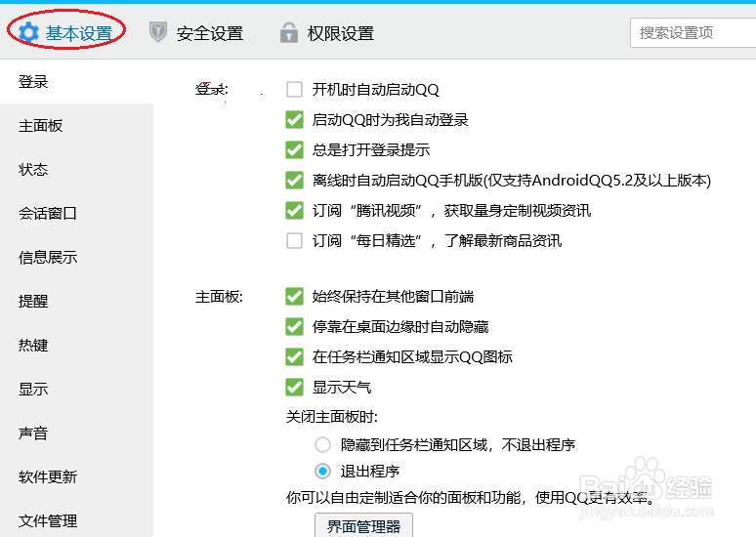This screenshot has height=537, width=756.
Task: Uncheck 总是打开登录提示
Action: (294, 150)
